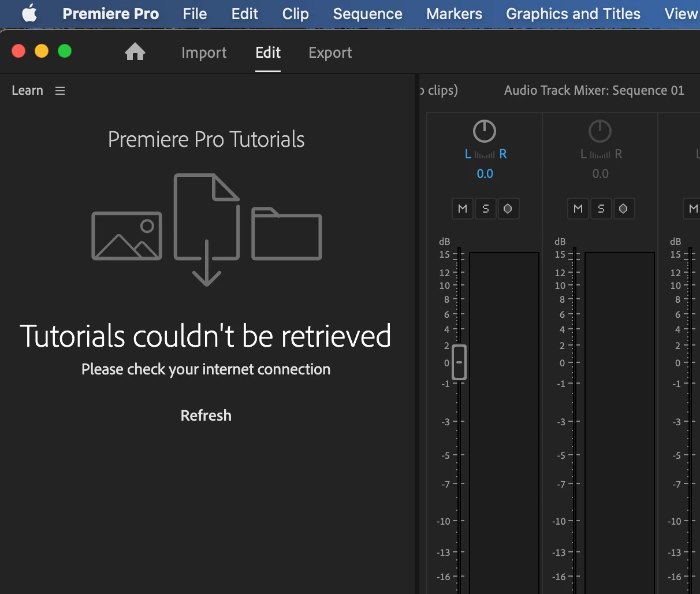Open the File menu
The height and width of the screenshot is (594, 700).
[x=195, y=14]
